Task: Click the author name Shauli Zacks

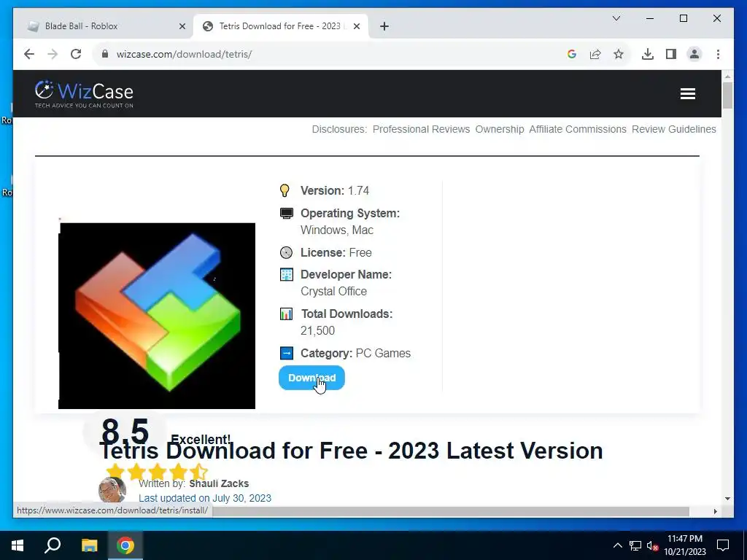Action: [x=219, y=483]
